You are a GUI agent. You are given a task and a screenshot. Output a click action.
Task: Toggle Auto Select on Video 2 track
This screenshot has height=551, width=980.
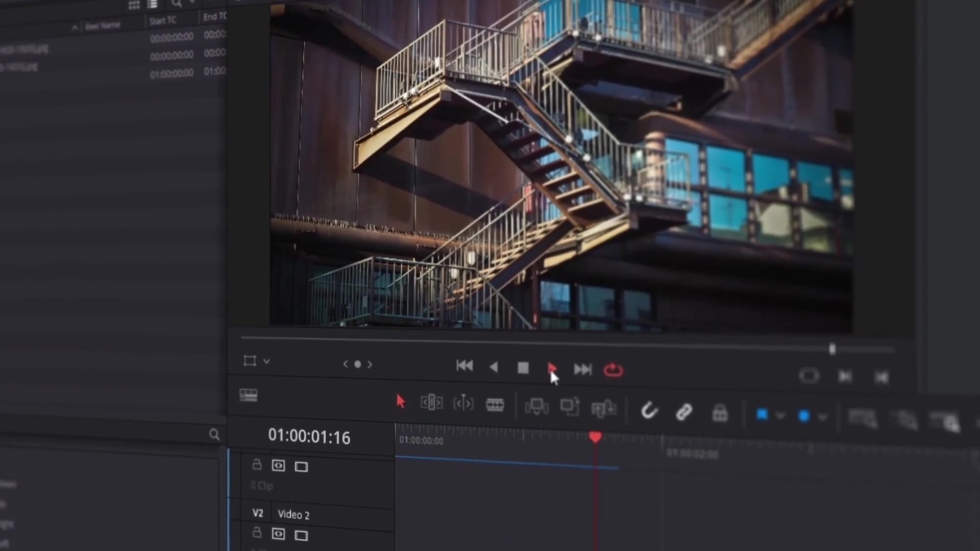click(x=278, y=534)
